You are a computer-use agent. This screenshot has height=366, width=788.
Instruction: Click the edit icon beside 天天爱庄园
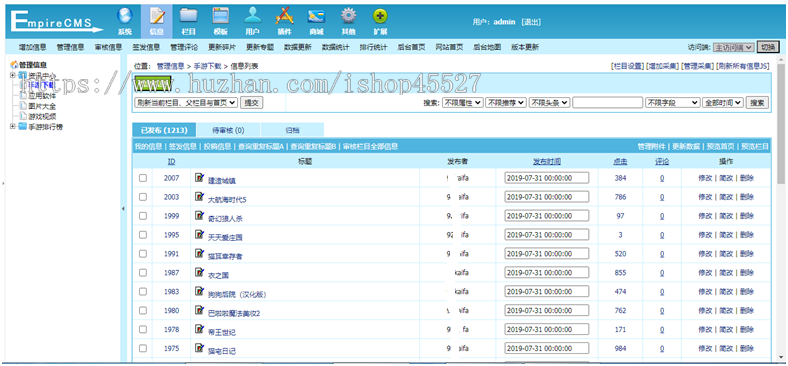(x=200, y=235)
